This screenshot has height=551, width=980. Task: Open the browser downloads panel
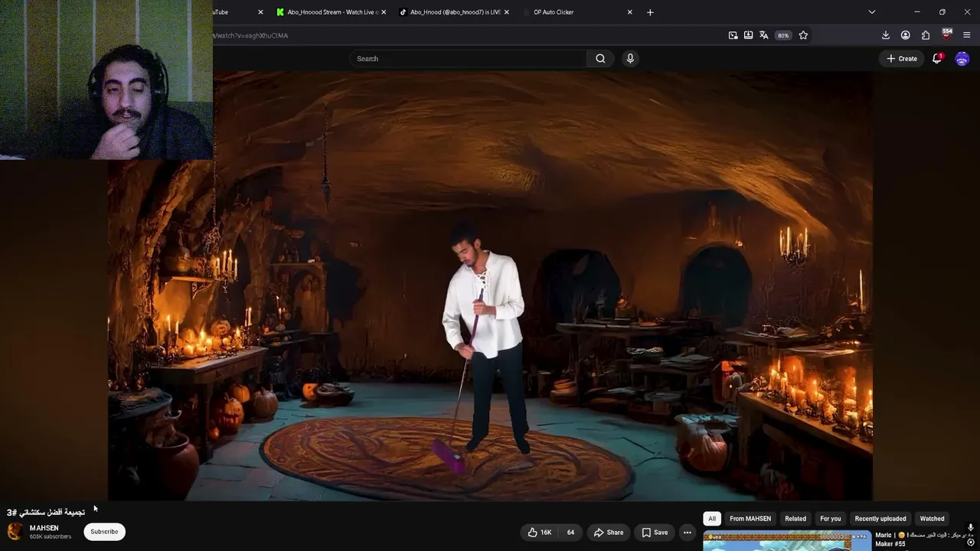(x=886, y=35)
